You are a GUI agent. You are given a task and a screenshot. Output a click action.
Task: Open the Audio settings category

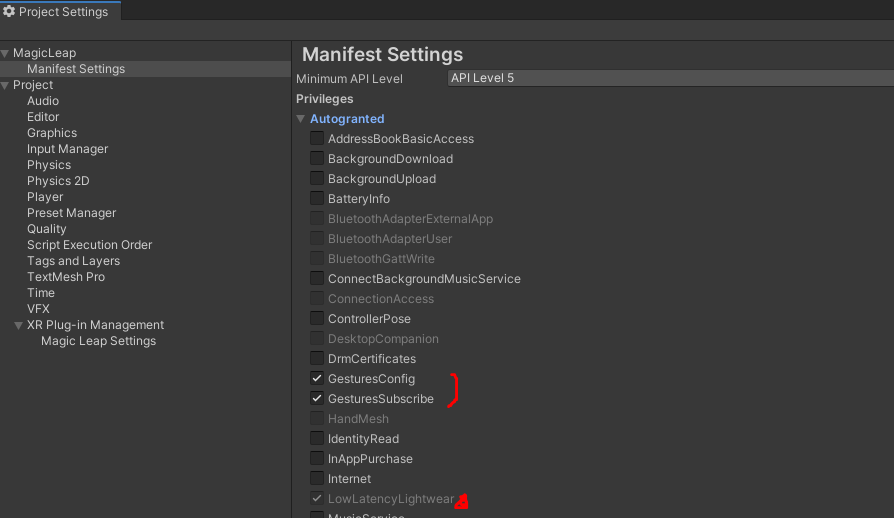(43, 101)
